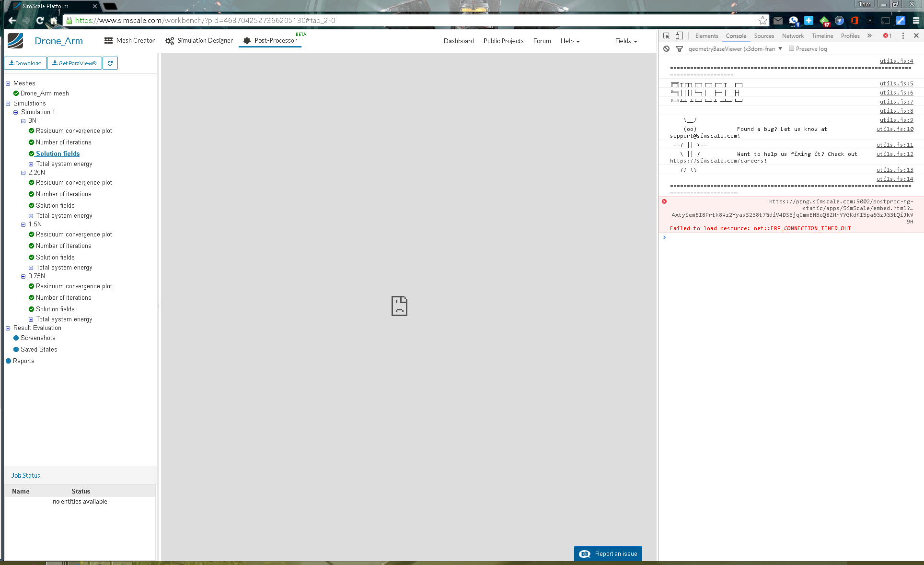Collapse the Simulations tree node

(x=8, y=104)
